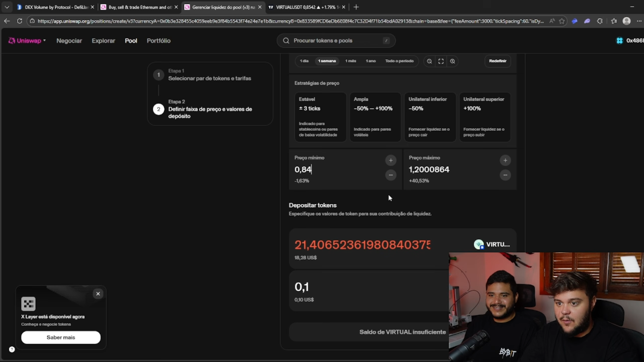This screenshot has width=644, height=362.
Task: Select the 1 ano chart period
Action: pyautogui.click(x=371, y=61)
